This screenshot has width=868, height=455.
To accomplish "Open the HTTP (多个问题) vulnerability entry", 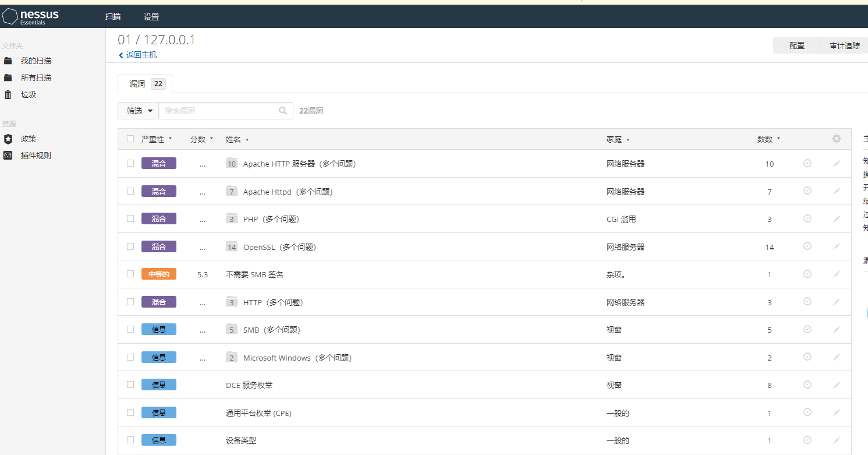I will 273,302.
